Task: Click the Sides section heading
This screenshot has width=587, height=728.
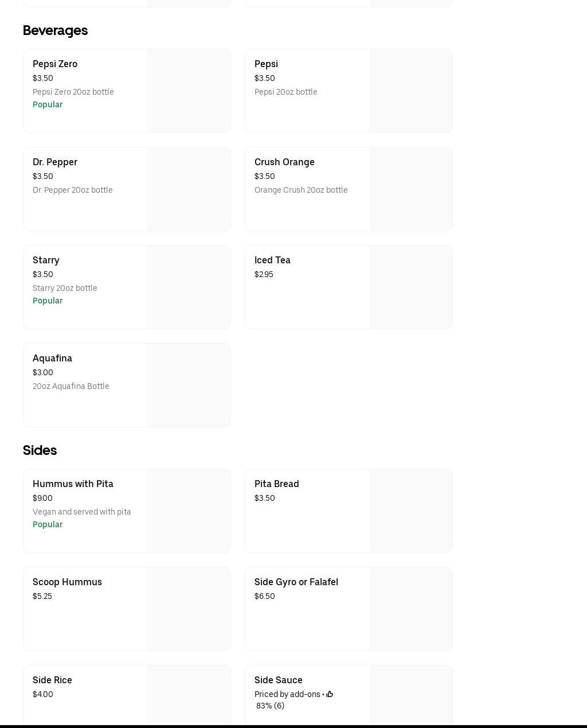Action: pyautogui.click(x=40, y=450)
